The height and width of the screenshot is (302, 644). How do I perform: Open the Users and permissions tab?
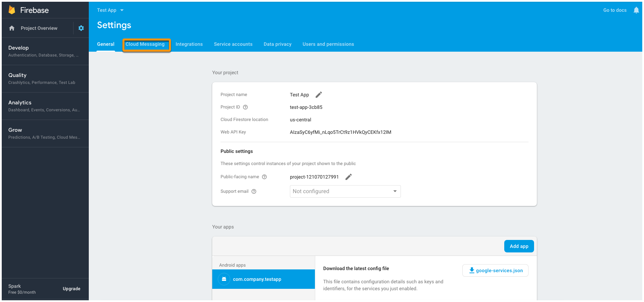click(328, 44)
